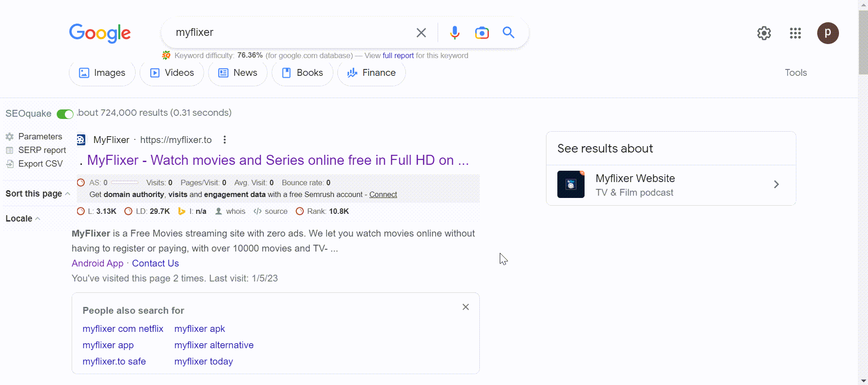This screenshot has height=385, width=868.
Task: Click the page vertical scrollbar thumb
Action: tap(863, 42)
